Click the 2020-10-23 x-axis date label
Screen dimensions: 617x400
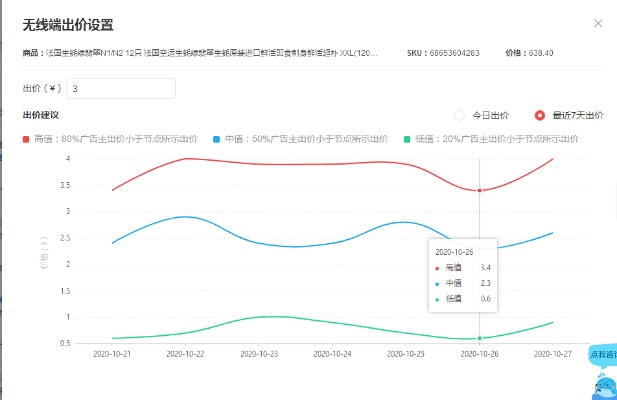(x=259, y=353)
